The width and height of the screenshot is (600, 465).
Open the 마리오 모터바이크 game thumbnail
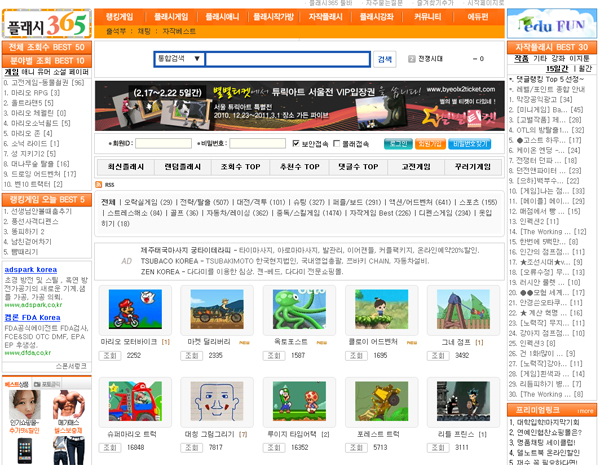135,309
